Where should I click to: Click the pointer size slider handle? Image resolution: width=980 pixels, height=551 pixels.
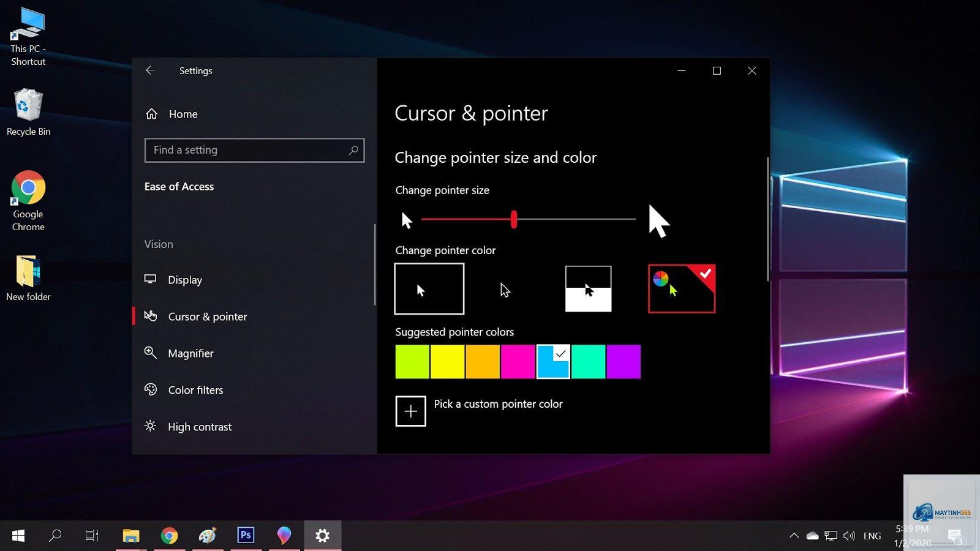tap(514, 219)
